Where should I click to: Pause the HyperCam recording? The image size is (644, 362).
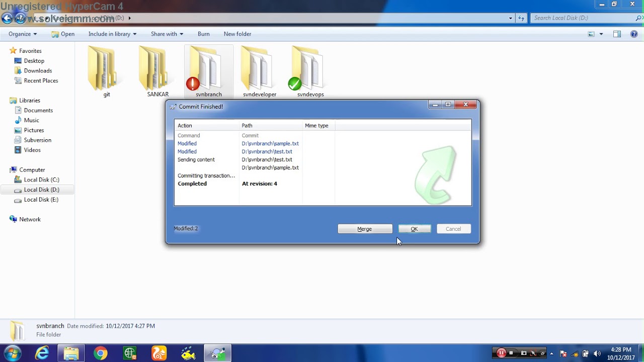point(501,353)
